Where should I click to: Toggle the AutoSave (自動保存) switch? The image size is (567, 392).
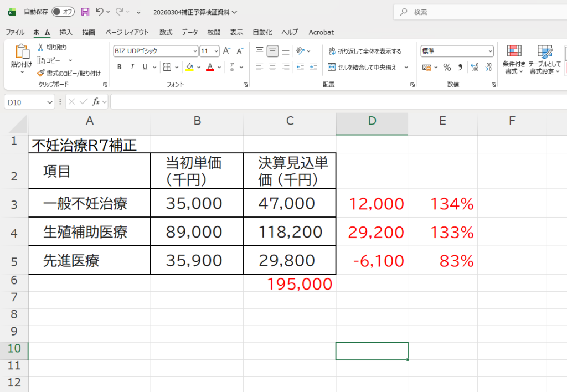pyautogui.click(x=63, y=12)
